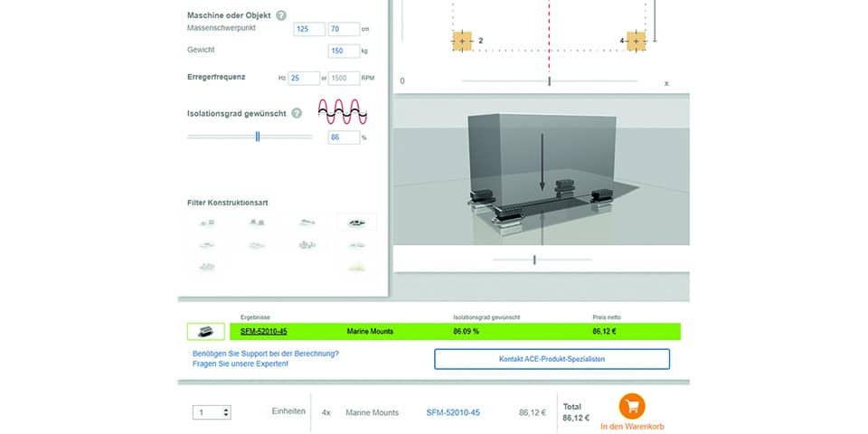Image resolution: width=868 pixels, height=434 pixels.
Task: Click the orange shopping cart icon
Action: click(630, 406)
